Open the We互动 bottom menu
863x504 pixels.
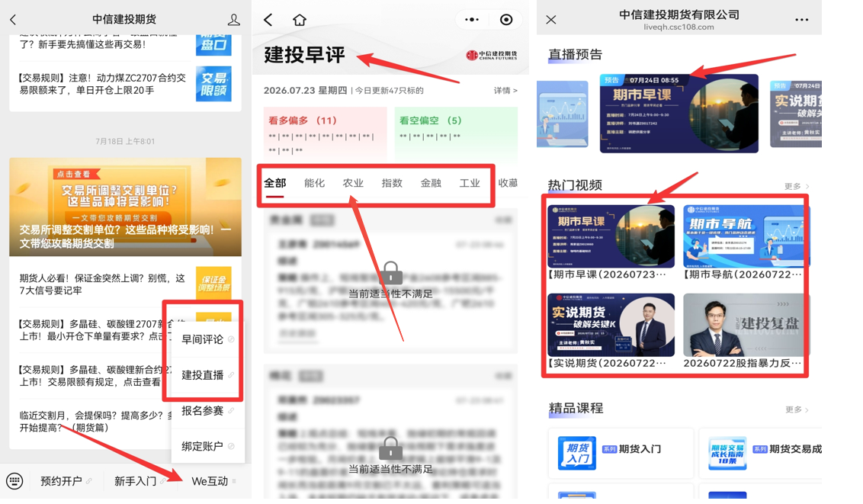coord(210,481)
